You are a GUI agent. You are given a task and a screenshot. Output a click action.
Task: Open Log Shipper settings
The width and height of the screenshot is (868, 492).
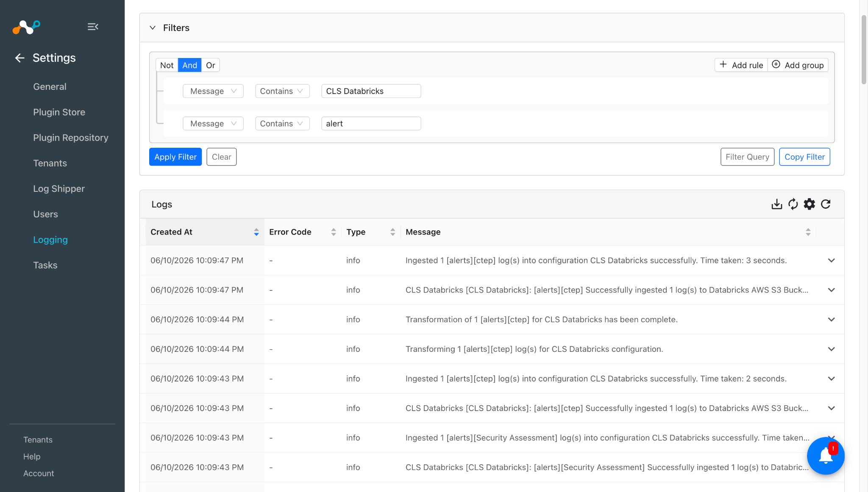[59, 189]
